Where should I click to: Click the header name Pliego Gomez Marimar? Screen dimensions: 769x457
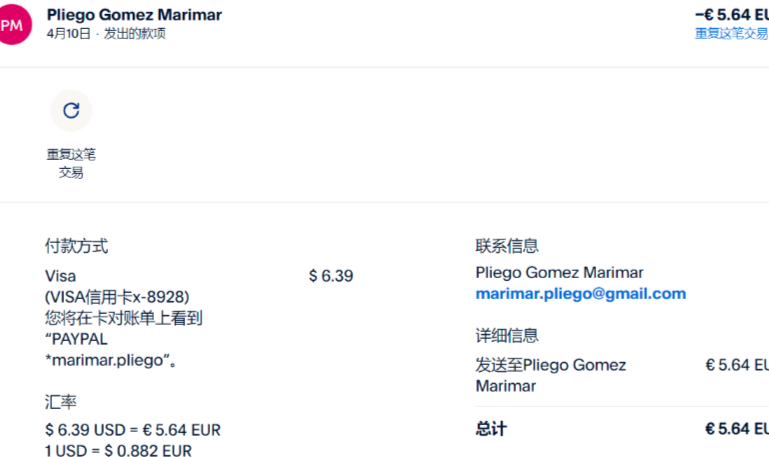pos(134,15)
